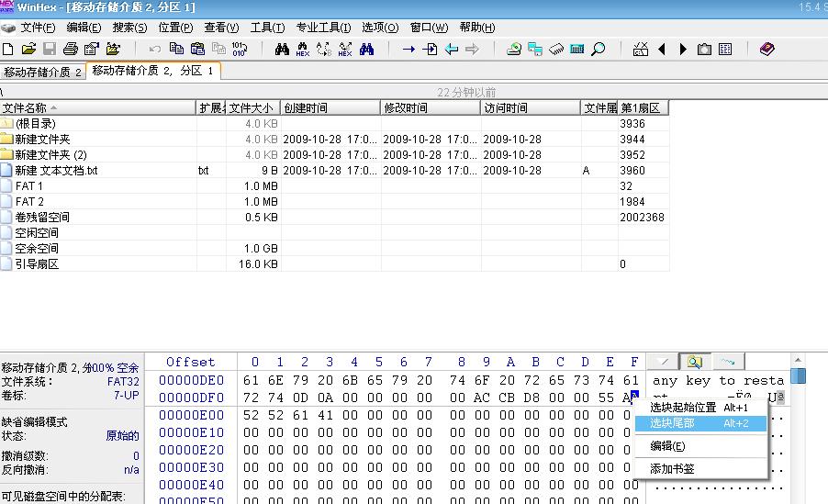Click the Modify data 101/010 icon
Image resolution: width=828 pixels, height=504 pixels.
click(x=240, y=50)
